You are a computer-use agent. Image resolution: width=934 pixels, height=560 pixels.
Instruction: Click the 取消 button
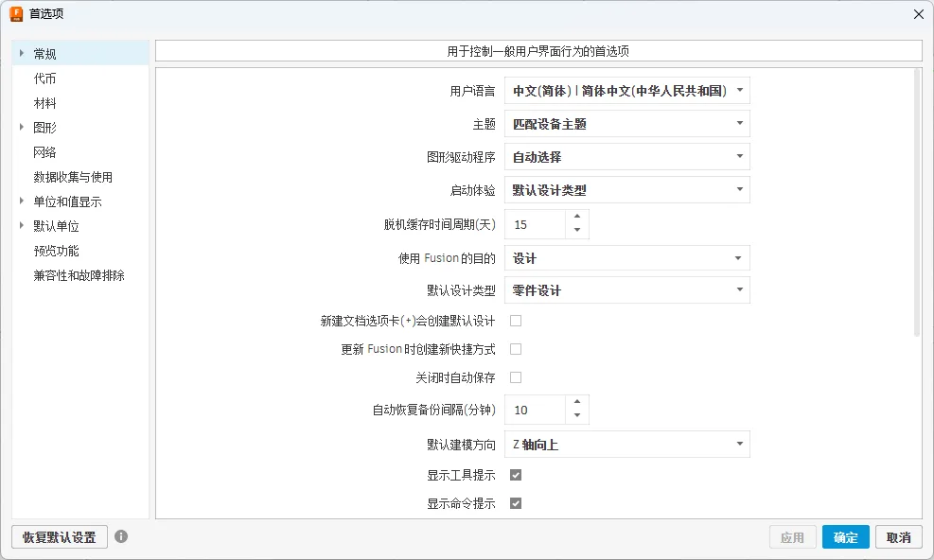[898, 536]
